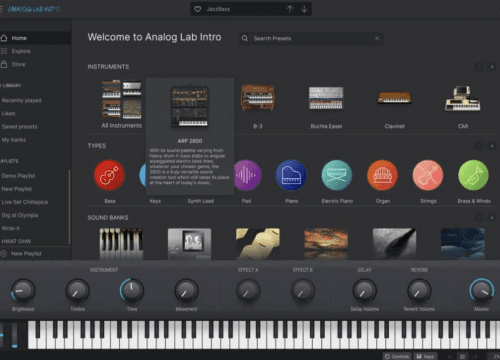The width and height of the screenshot is (500, 360).
Task: Filter by the teal Electric Piano icon
Action: tap(337, 175)
